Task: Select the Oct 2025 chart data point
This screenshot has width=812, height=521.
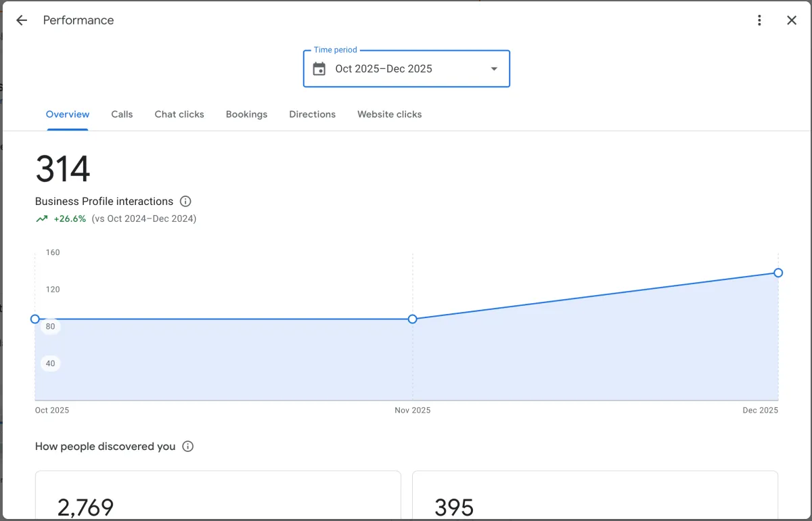Action: (x=35, y=319)
